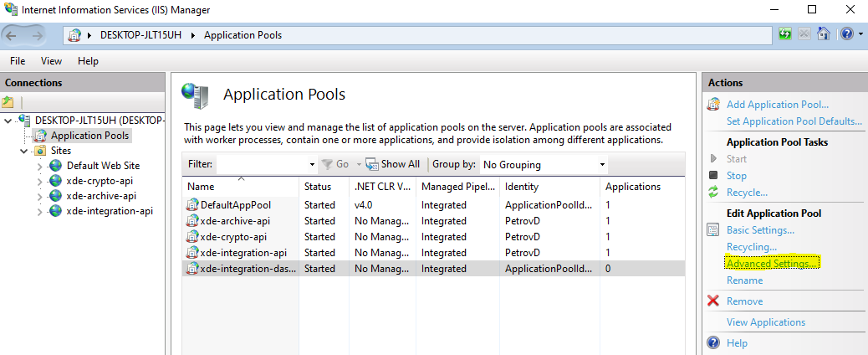Click PetrovD identity in xde-crypto-api row
The height and width of the screenshot is (355, 868).
coord(522,237)
